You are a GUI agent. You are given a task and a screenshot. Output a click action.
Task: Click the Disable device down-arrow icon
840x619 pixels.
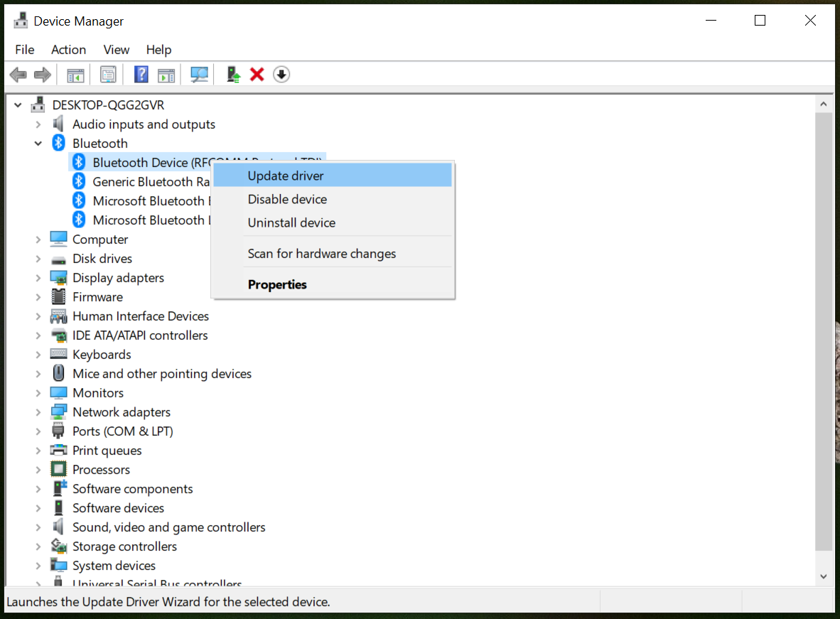click(281, 75)
